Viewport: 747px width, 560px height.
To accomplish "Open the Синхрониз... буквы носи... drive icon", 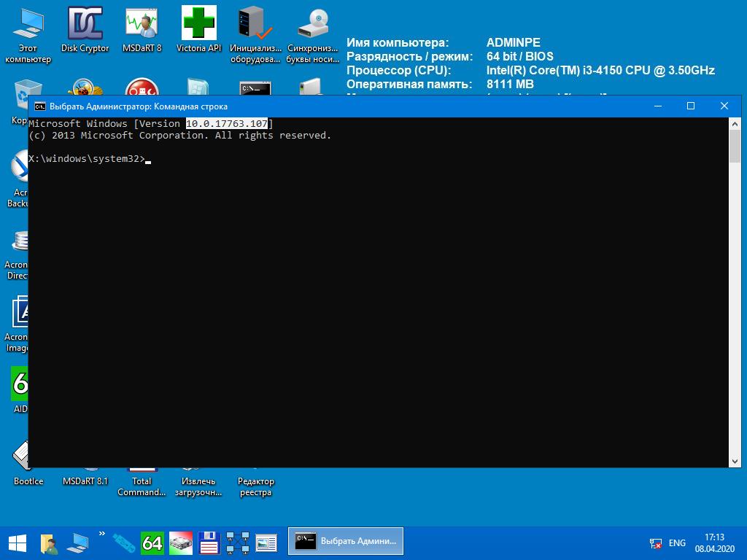I will pyautogui.click(x=313, y=24).
